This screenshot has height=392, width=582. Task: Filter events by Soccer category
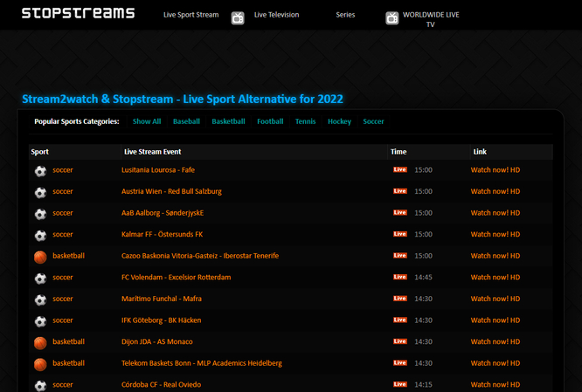click(373, 121)
